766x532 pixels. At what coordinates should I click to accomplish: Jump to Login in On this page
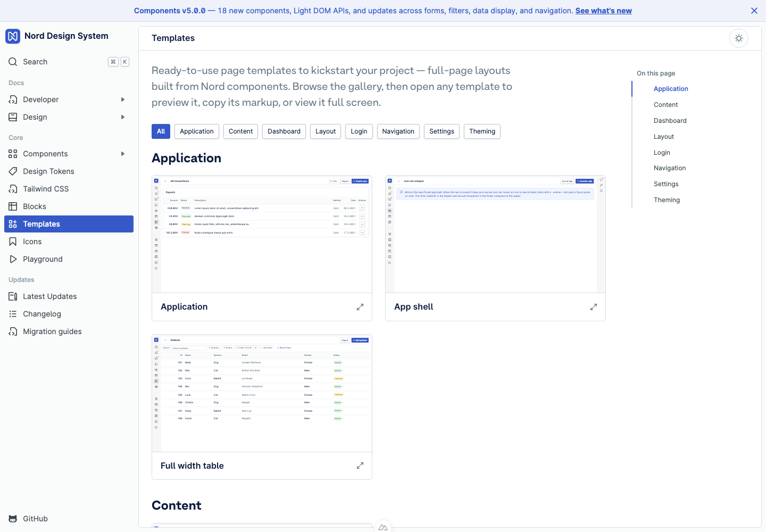click(662, 153)
